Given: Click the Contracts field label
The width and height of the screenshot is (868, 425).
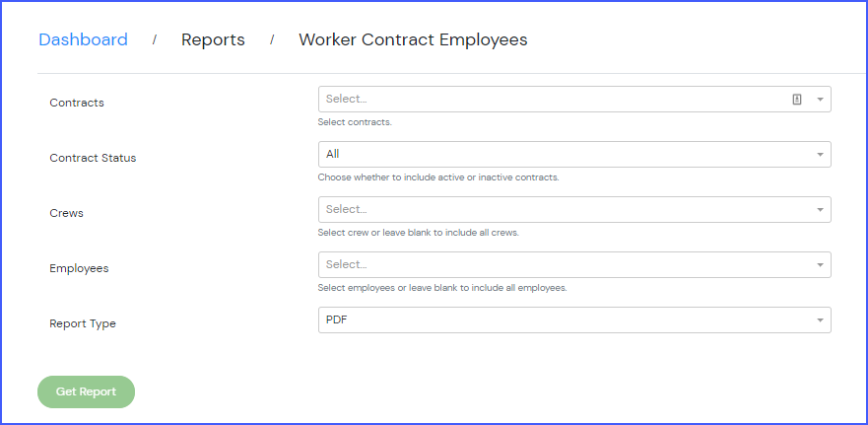Looking at the screenshot, I should [77, 103].
